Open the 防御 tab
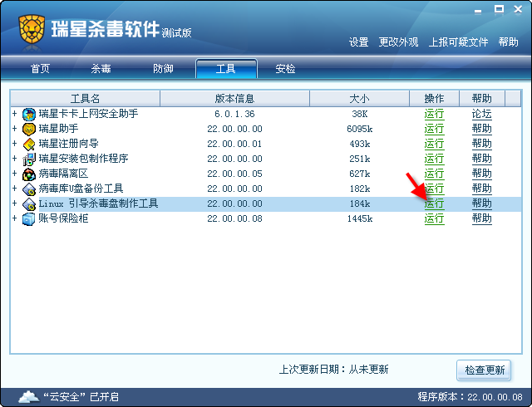The width and height of the screenshot is (532, 407). [163, 69]
